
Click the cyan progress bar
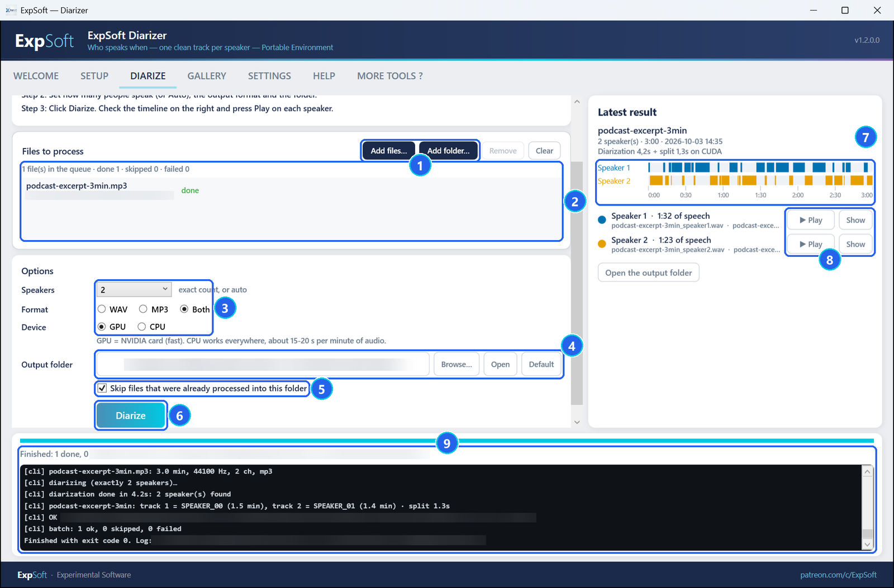click(x=447, y=441)
